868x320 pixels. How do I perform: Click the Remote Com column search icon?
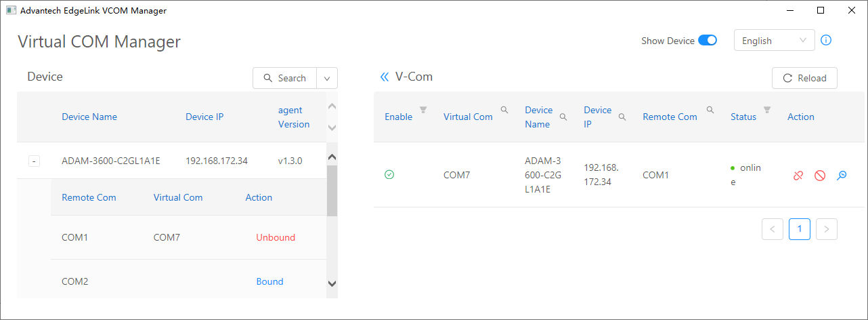point(710,110)
